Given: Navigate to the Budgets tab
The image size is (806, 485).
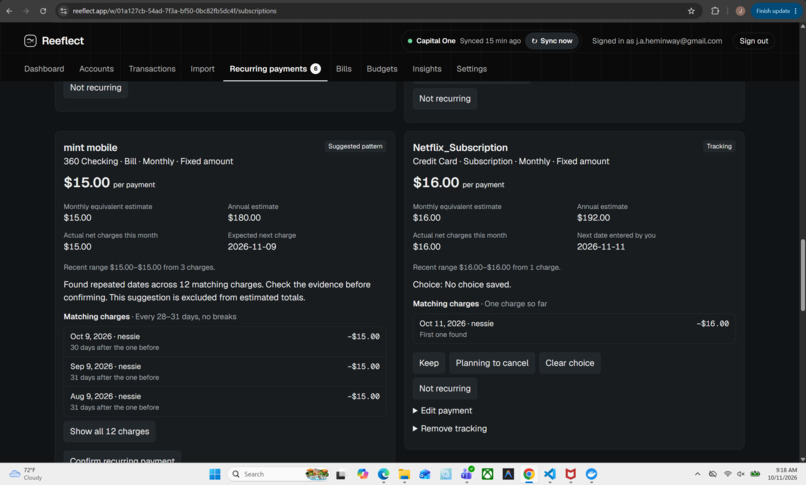Looking at the screenshot, I should point(381,69).
